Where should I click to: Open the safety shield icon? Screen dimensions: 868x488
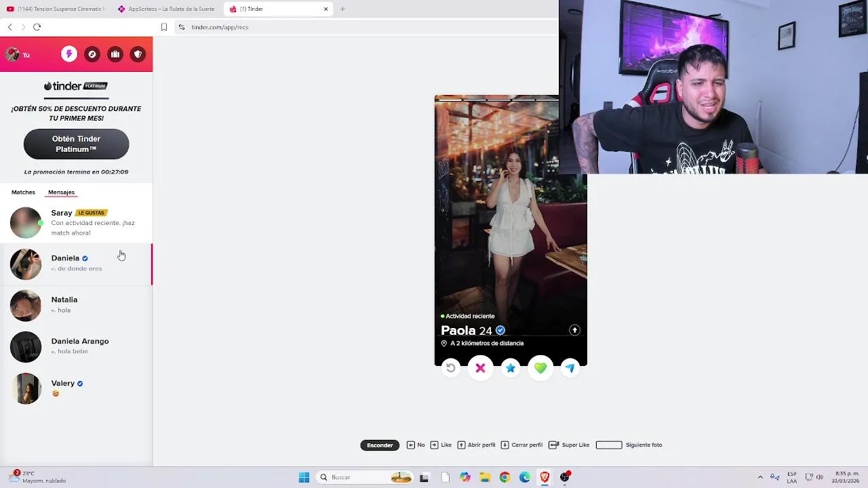click(138, 54)
